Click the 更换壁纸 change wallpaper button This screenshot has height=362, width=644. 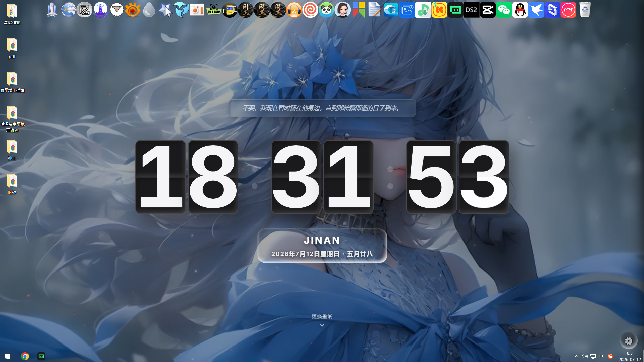pos(322,316)
